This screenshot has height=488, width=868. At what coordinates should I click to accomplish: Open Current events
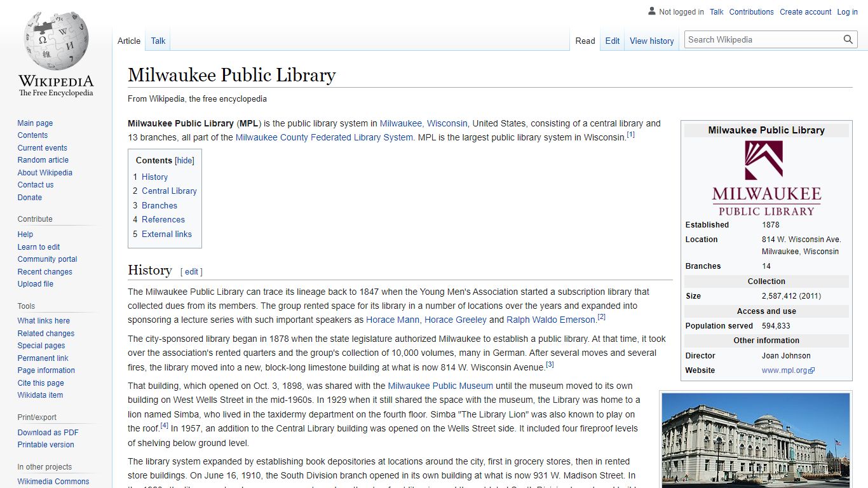42,148
